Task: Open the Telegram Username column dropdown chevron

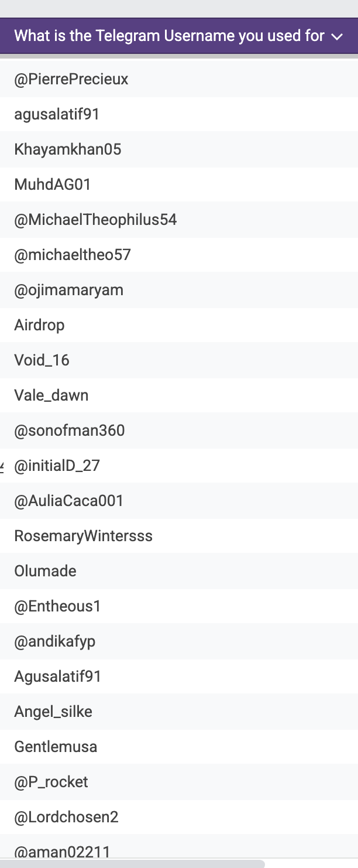Action: click(x=336, y=36)
